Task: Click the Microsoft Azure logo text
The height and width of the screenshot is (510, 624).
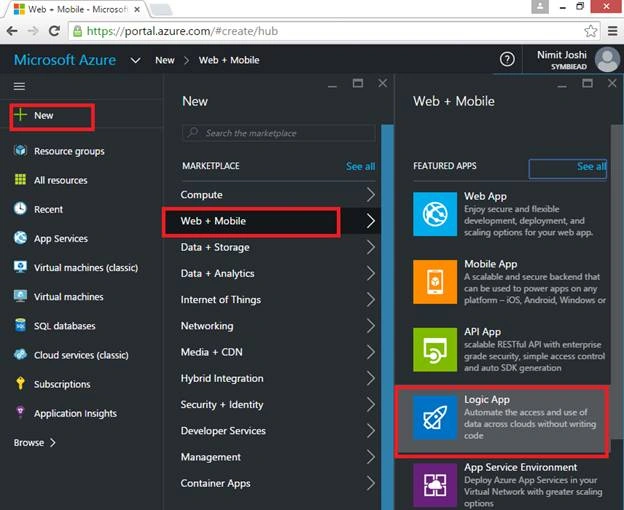Action: 65,60
